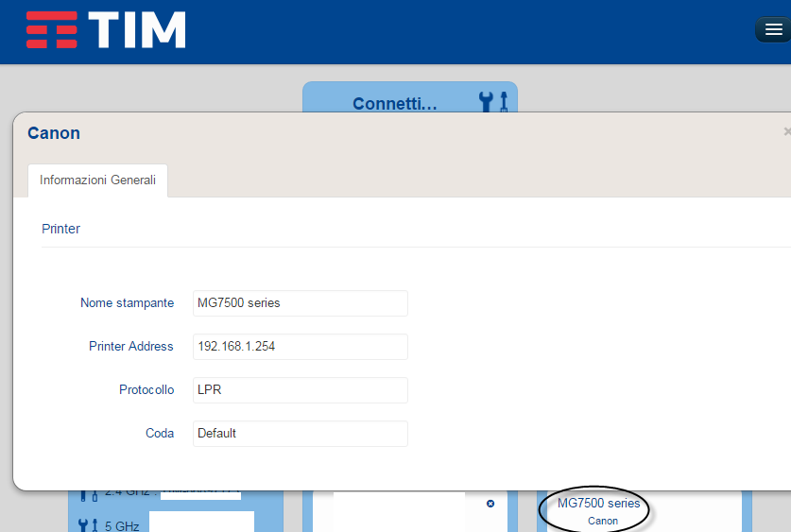
Task: Open the 5 GHz wireless settings icon
Action: (88, 525)
